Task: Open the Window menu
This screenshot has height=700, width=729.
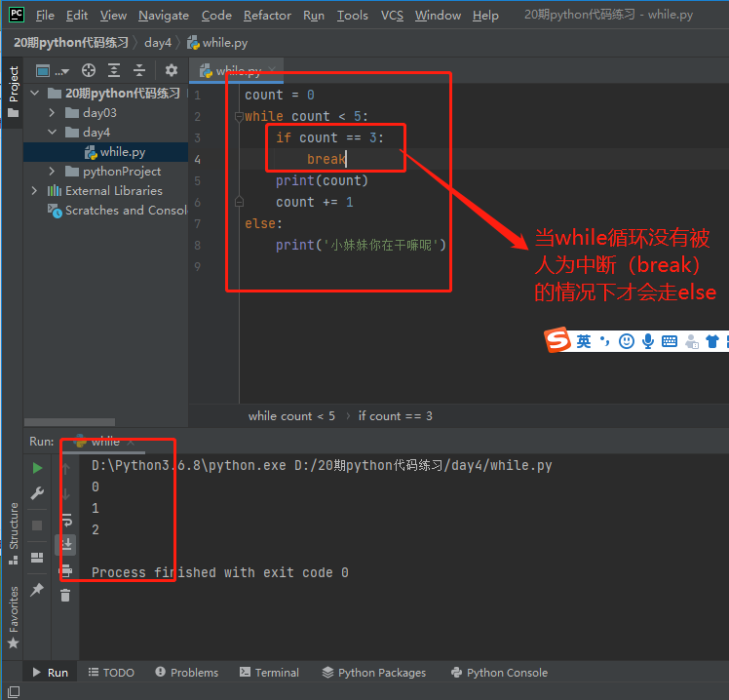Action: [438, 16]
